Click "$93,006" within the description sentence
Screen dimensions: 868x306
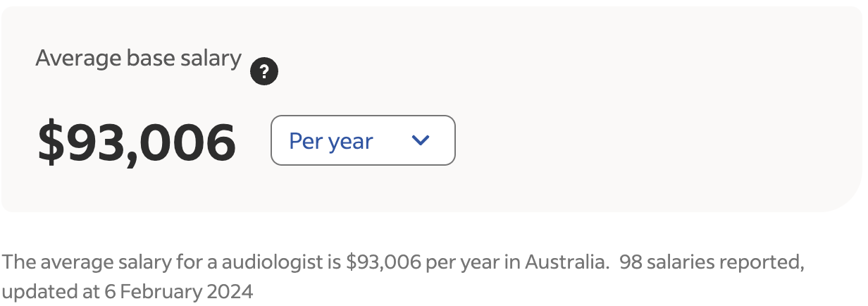pyautogui.click(x=383, y=263)
